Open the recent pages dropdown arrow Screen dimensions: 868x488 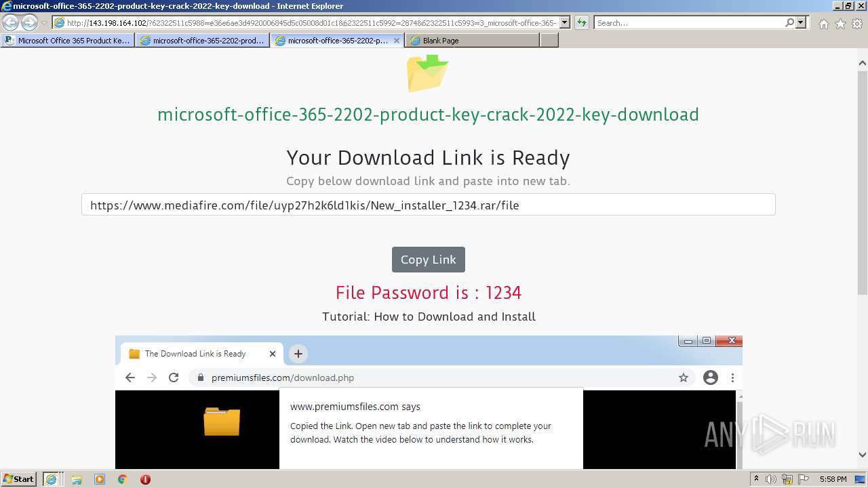tap(44, 23)
